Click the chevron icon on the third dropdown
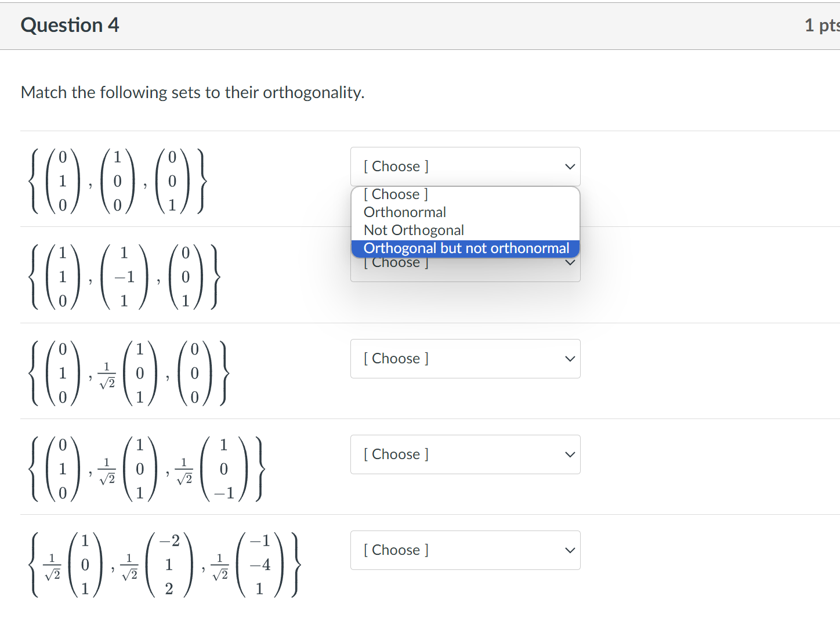840x628 pixels. pos(570,359)
